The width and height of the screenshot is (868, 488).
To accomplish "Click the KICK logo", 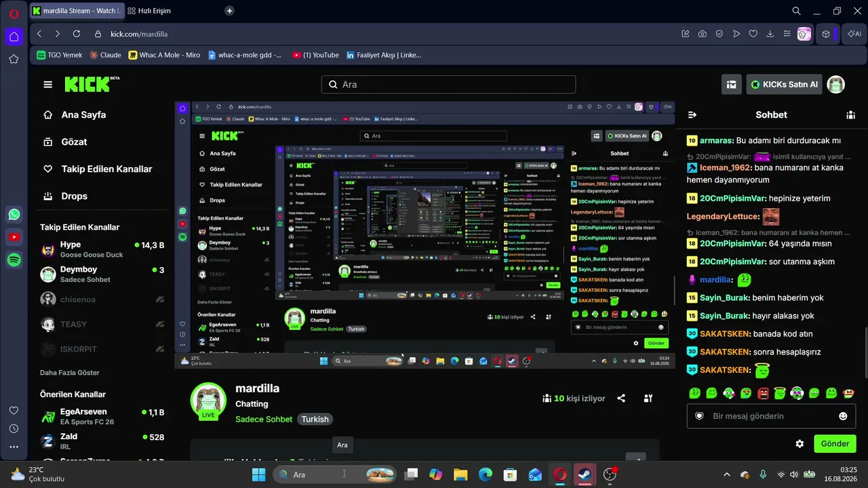I will pyautogui.click(x=92, y=84).
